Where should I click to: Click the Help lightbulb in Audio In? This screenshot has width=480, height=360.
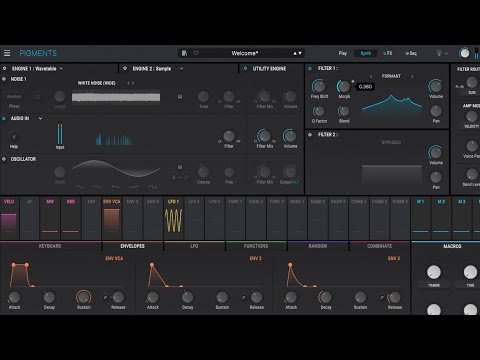click(x=14, y=137)
